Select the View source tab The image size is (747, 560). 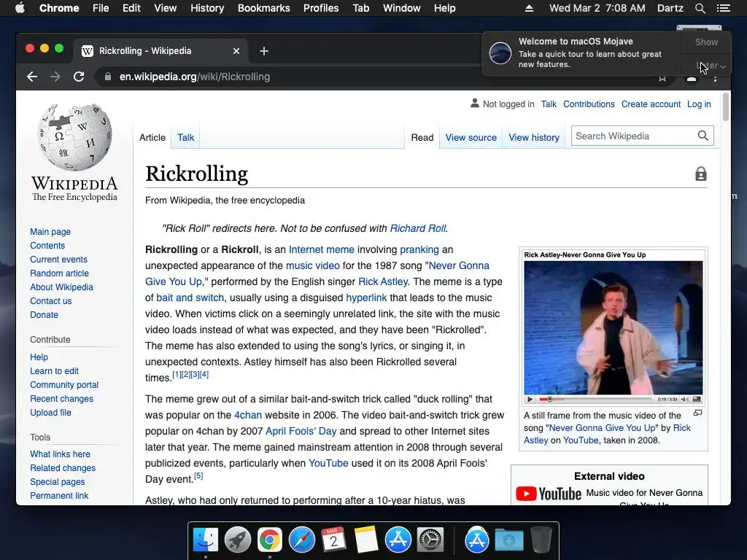471,138
